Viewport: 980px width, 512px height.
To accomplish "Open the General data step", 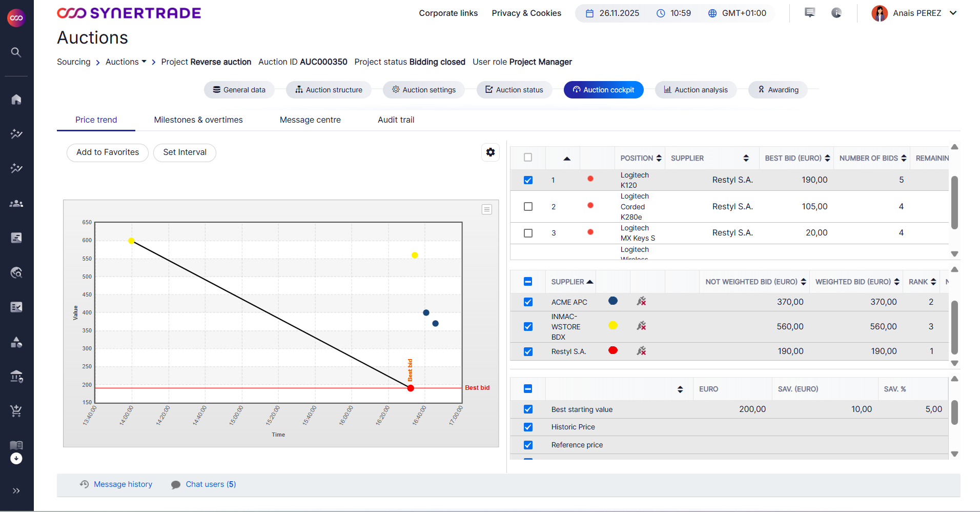I will pyautogui.click(x=239, y=90).
